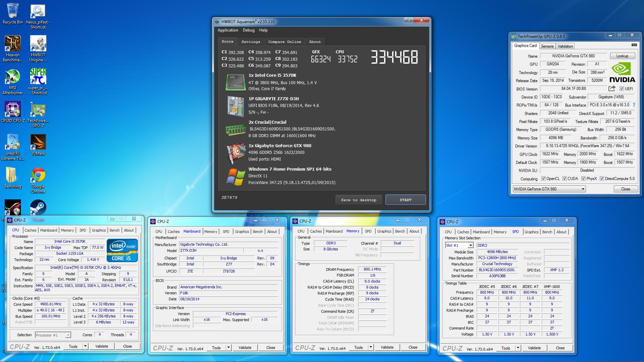The image size is (644, 362).
Task: Expand Tools dropdown arrow in CPU-Z Memory window
Action: click(x=371, y=347)
